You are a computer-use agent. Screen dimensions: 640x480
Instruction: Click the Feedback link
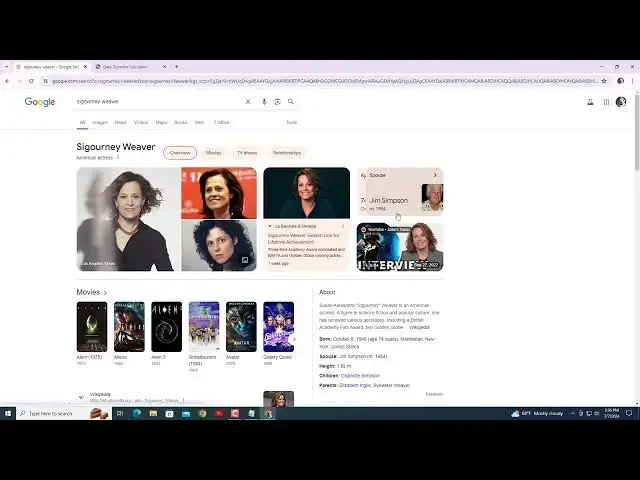(x=434, y=394)
